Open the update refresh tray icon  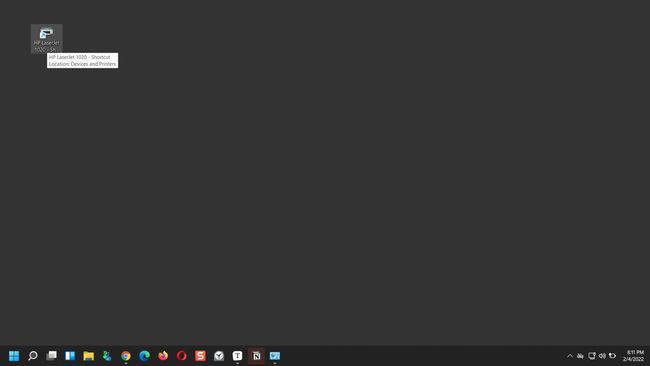coord(613,356)
